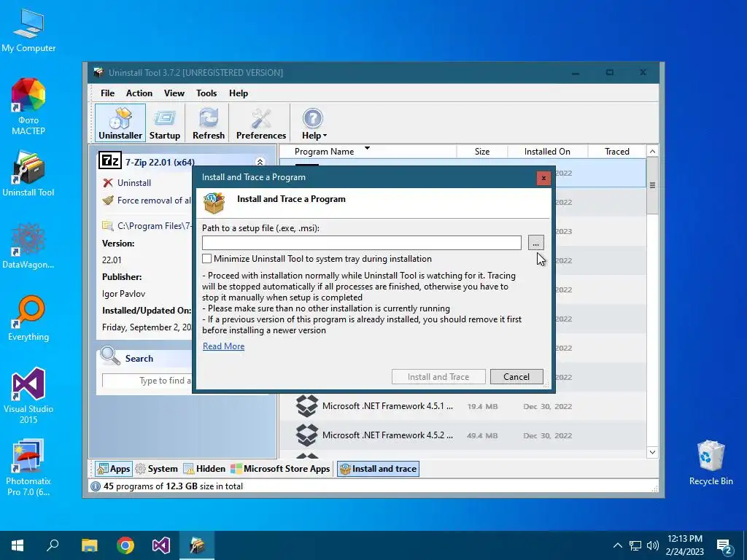
Task: Click the .NET Framework 4.5.1 package icon
Action: point(307,405)
